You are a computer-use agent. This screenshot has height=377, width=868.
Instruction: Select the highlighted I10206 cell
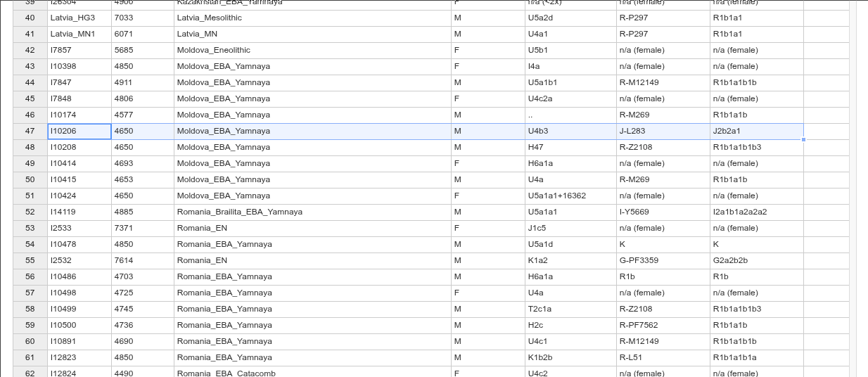(x=79, y=131)
